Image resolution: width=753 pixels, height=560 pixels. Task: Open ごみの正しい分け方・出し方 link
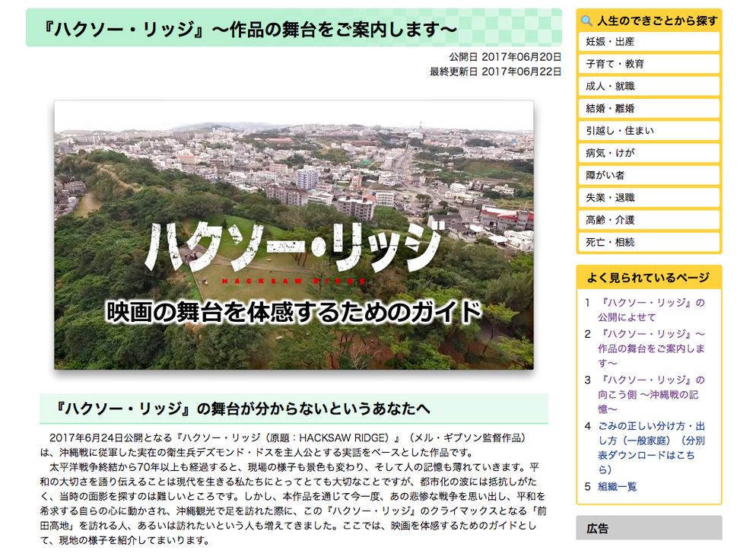651,447
